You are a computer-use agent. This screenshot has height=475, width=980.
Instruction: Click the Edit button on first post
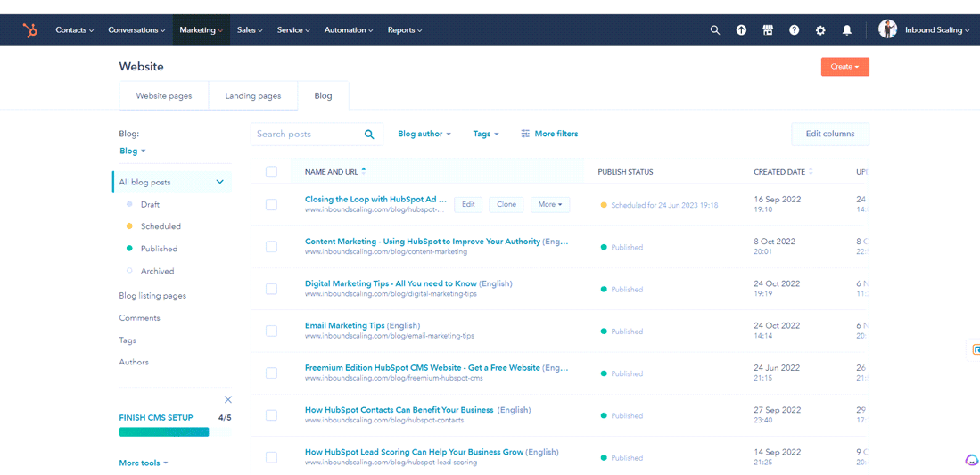point(468,204)
